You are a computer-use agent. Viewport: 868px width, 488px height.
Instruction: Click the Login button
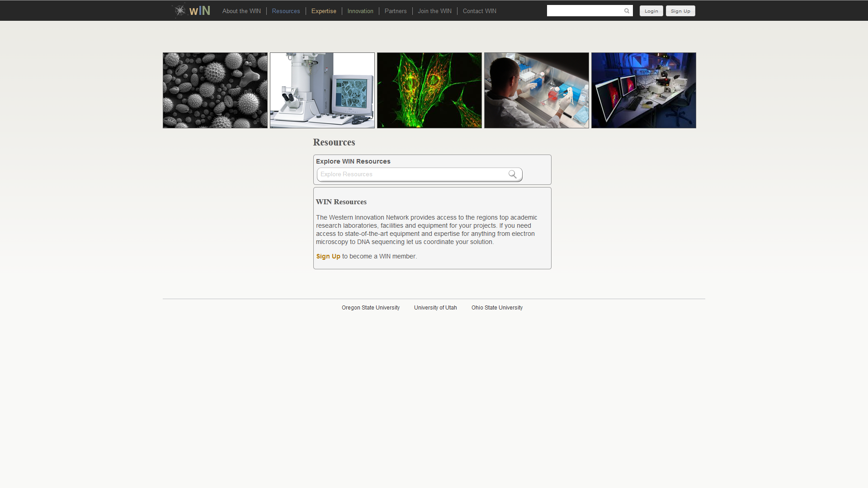[x=651, y=11]
